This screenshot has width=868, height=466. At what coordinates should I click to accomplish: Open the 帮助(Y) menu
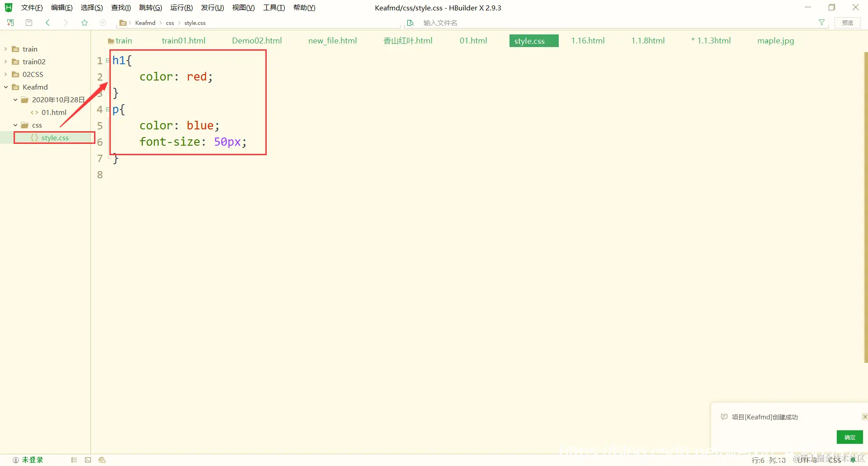click(304, 8)
